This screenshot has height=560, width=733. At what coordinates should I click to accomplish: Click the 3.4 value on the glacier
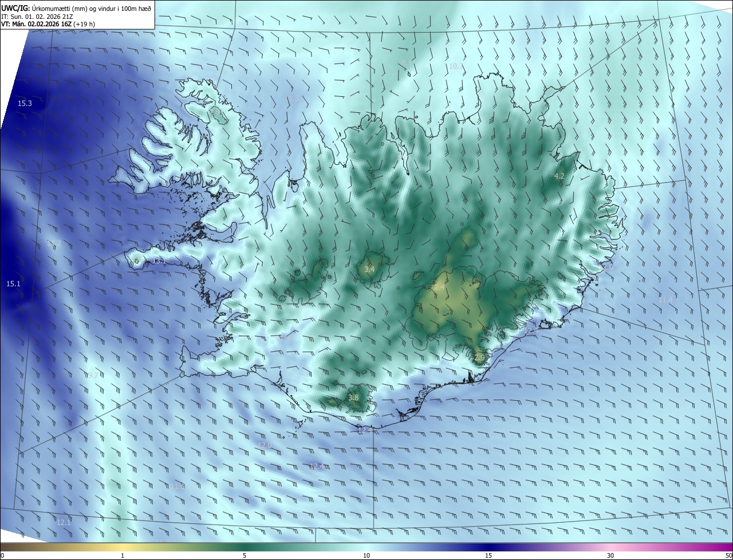click(x=369, y=269)
